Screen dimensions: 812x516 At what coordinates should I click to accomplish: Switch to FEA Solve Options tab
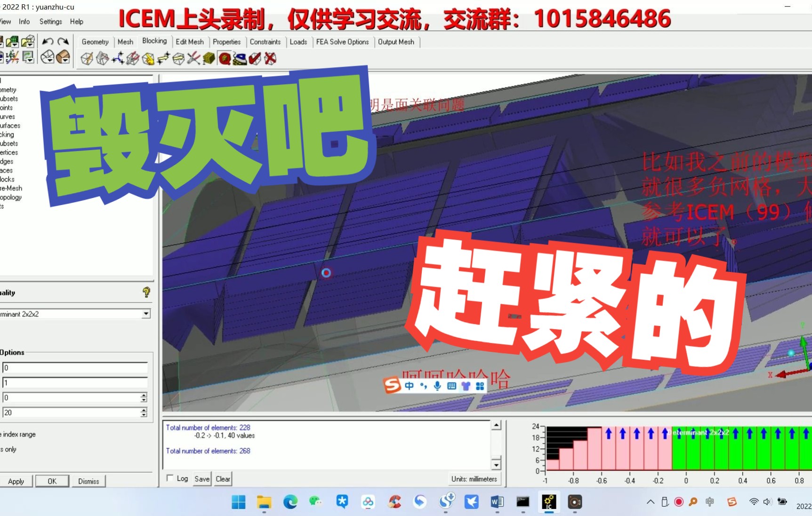(x=342, y=42)
